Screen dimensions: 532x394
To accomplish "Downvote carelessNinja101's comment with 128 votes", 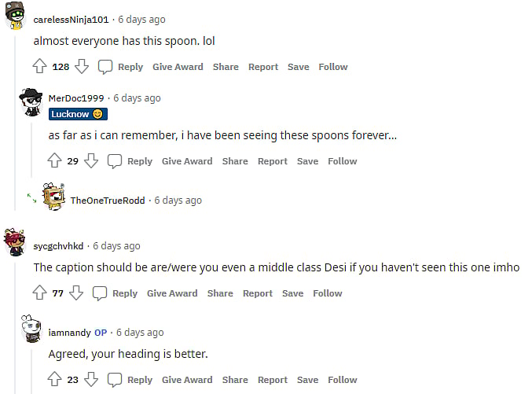I will point(82,67).
